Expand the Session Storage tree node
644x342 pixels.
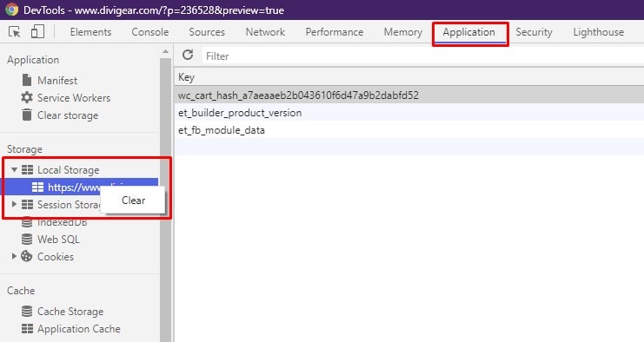click(15, 204)
